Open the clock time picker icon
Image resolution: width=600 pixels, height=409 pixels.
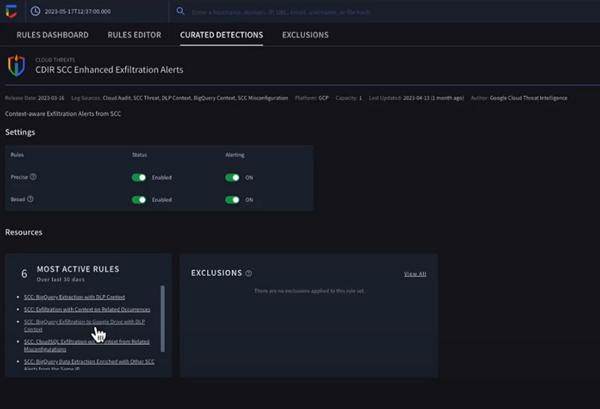coord(35,12)
